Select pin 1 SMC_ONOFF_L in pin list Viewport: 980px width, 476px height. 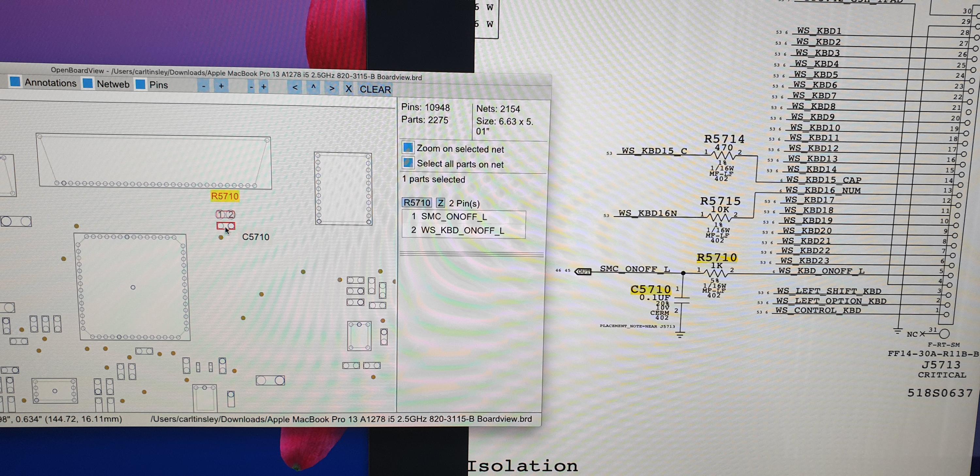(453, 217)
